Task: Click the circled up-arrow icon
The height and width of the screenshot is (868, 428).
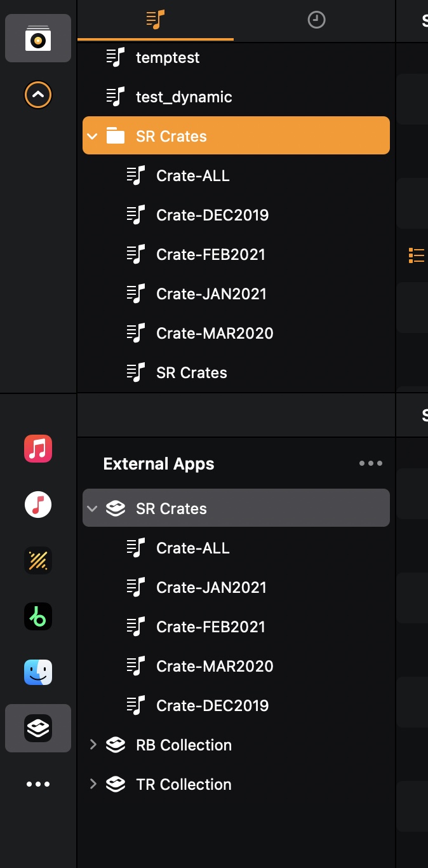Action: click(x=38, y=95)
